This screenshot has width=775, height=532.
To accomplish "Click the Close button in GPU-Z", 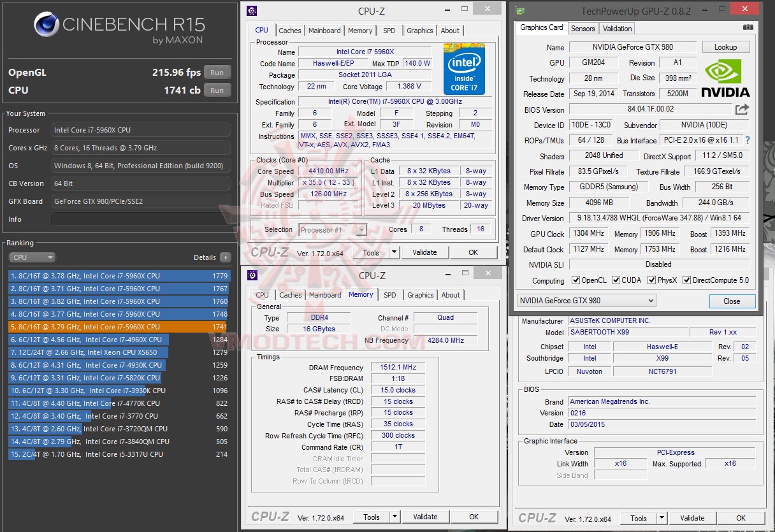I will coord(732,301).
